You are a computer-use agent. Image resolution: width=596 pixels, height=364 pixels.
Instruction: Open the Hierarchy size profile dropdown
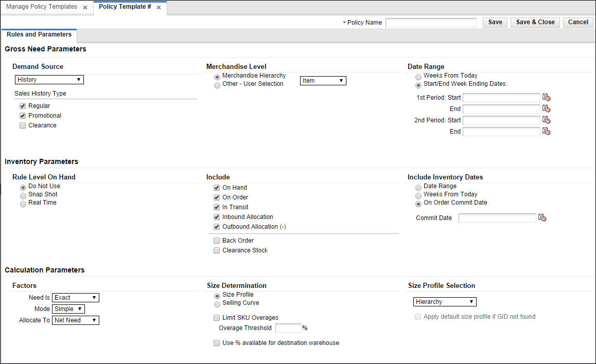(x=444, y=301)
